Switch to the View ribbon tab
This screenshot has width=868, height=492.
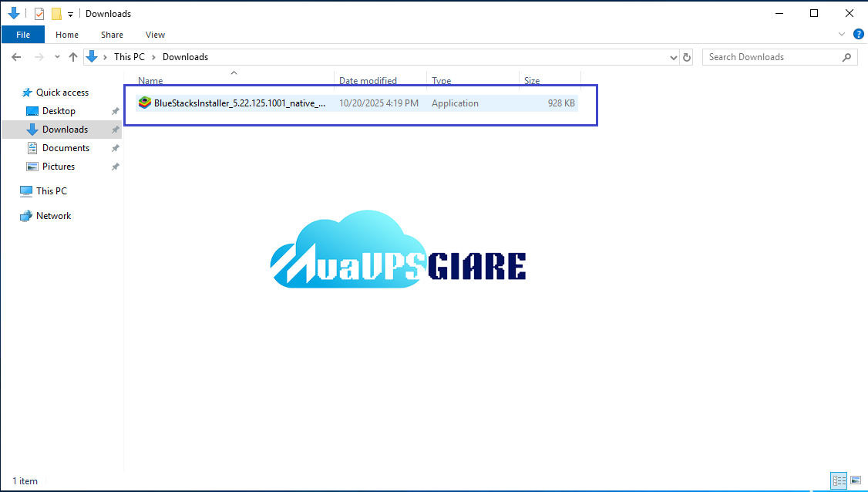pos(155,35)
